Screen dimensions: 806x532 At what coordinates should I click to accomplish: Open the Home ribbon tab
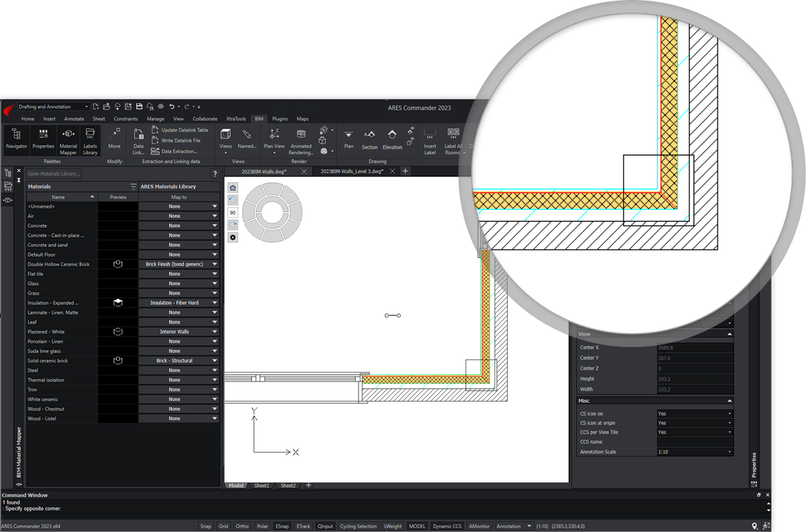28,119
